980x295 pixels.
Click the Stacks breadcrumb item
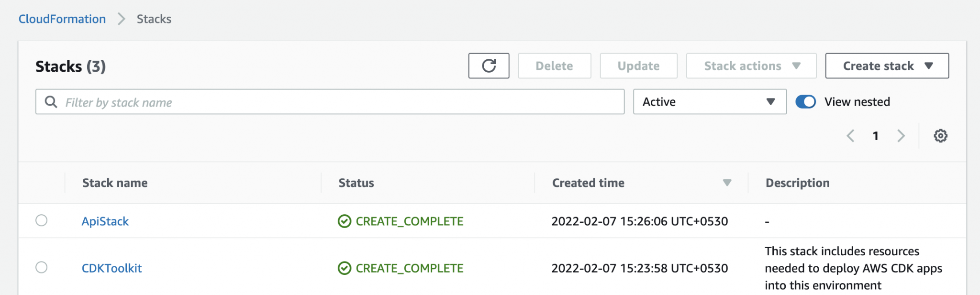click(154, 19)
